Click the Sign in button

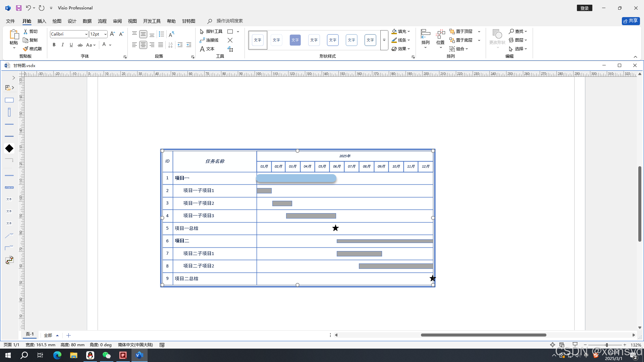584,8
